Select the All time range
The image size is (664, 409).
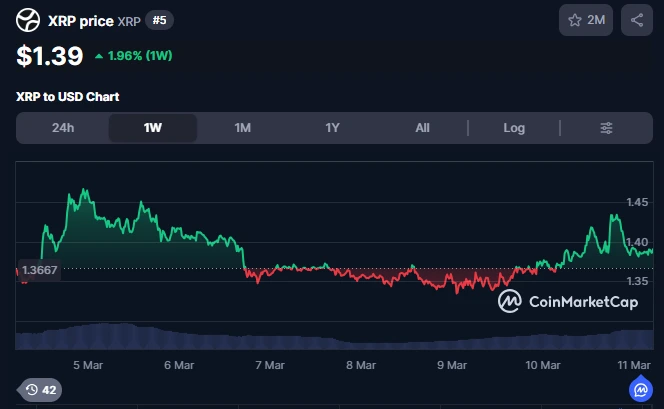pos(423,128)
